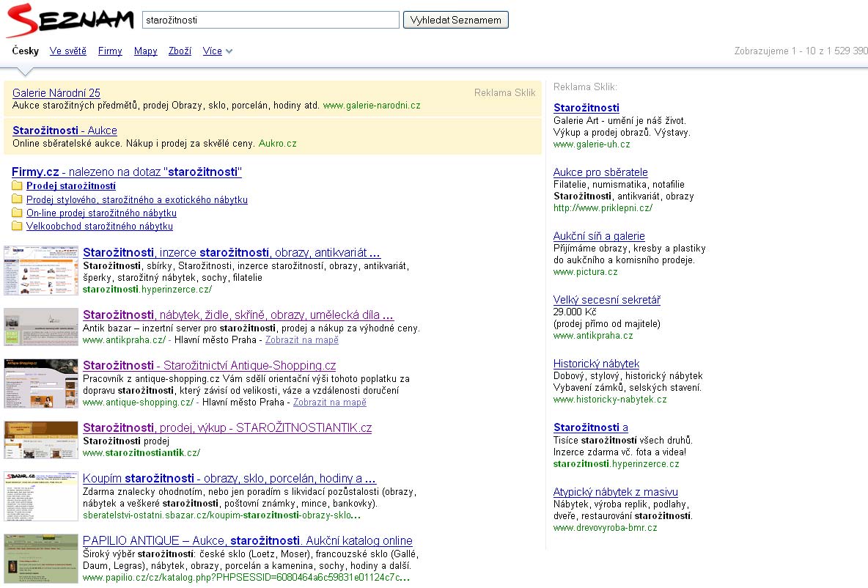This screenshot has height=588, width=868.
Task: Show antikpraha.cz on map
Action: [x=302, y=340]
